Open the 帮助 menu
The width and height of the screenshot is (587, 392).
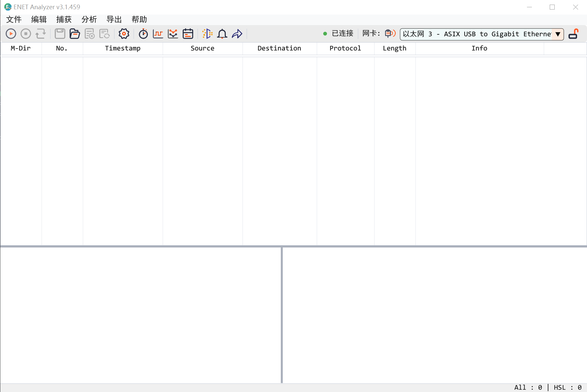tap(139, 19)
